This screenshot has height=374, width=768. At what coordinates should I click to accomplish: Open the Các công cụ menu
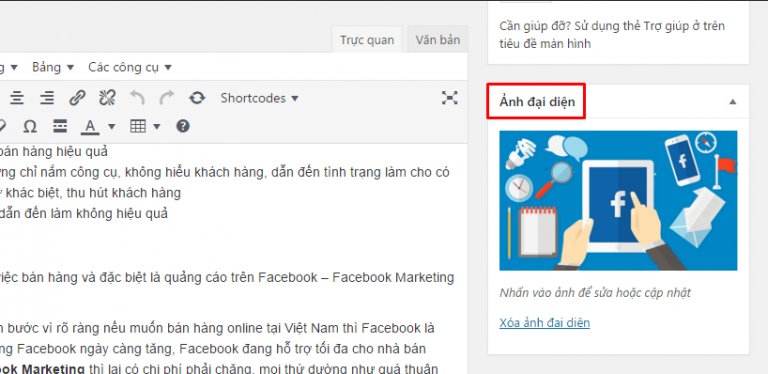pyautogui.click(x=130, y=67)
